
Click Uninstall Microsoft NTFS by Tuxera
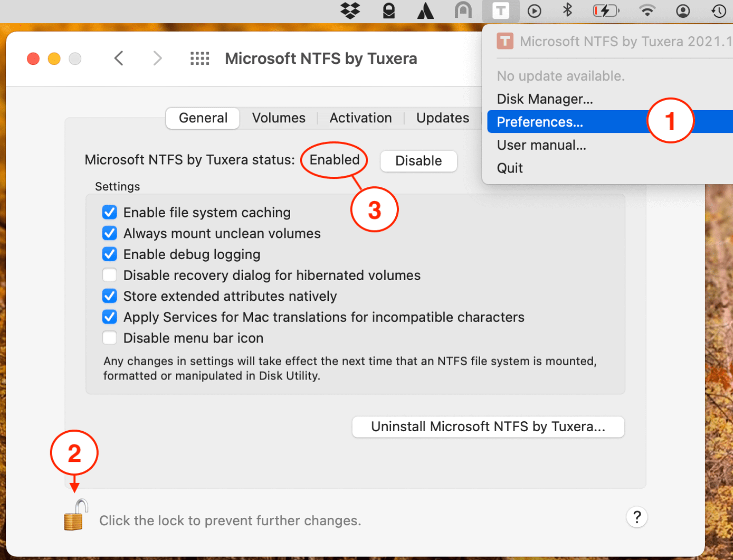coord(488,427)
